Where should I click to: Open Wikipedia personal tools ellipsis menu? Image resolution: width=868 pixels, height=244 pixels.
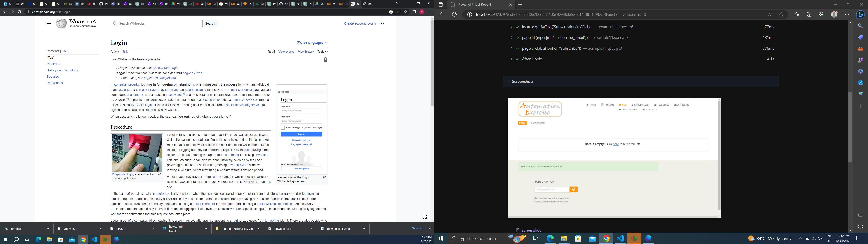point(381,23)
